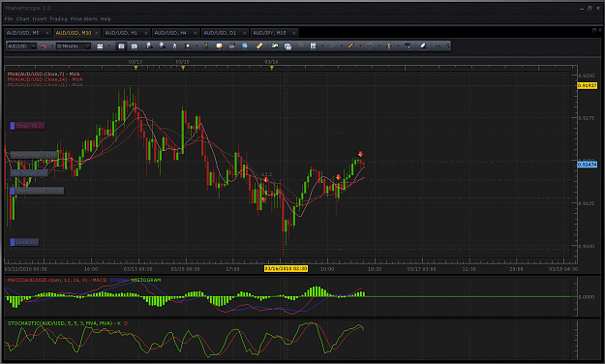This screenshot has height=364, width=605.
Task: Click the marker tool icon
Action: pyautogui.click(x=188, y=46)
